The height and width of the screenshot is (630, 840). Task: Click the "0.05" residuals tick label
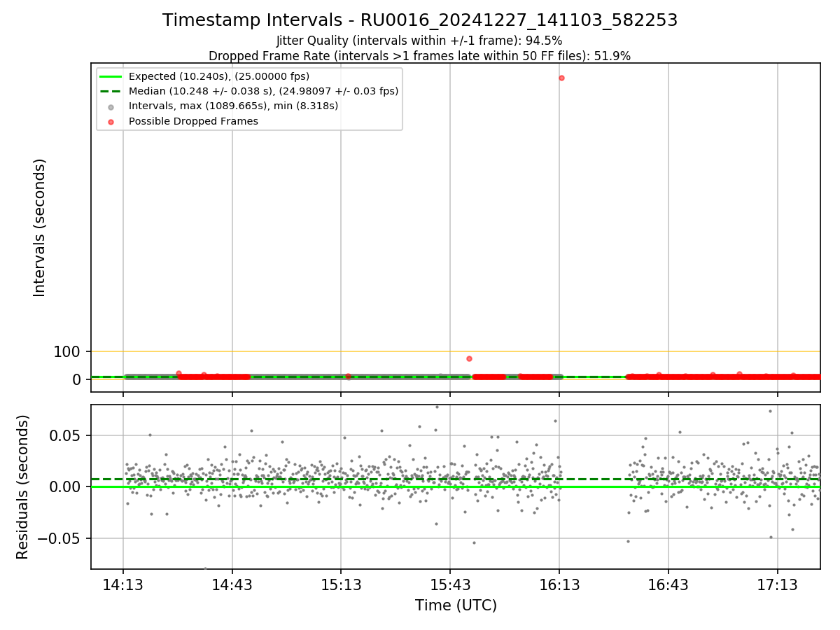64,435
